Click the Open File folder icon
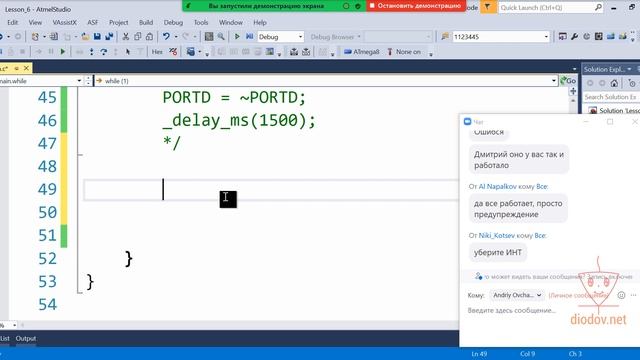The image size is (640, 360). pyautogui.click(x=85, y=37)
